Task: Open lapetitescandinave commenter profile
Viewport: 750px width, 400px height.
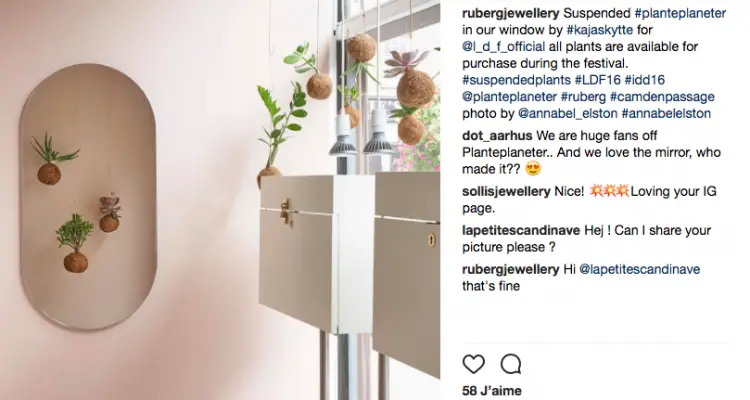Action: tap(521, 231)
